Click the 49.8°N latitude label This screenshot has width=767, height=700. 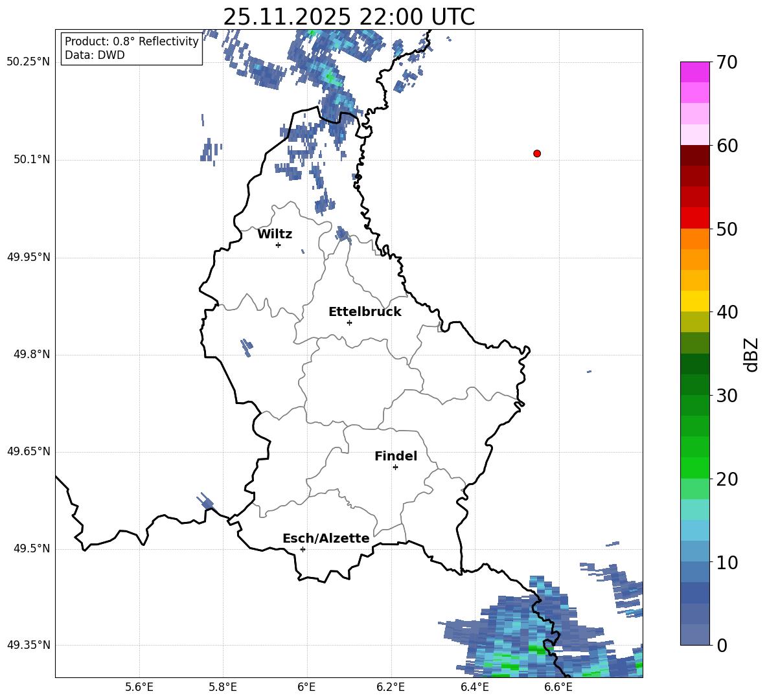tap(32, 354)
